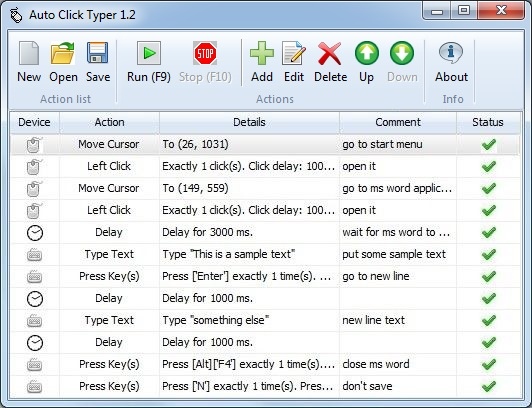The width and height of the screenshot is (532, 408).
Task: Click the 'go to start menu' comment
Action: point(382,144)
